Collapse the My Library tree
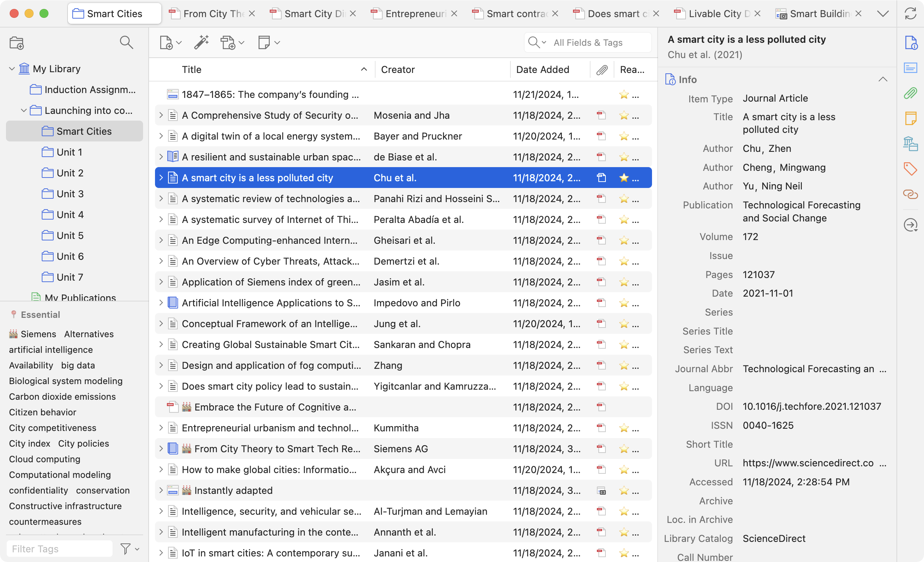Image resolution: width=924 pixels, height=562 pixels. pyautogui.click(x=12, y=69)
